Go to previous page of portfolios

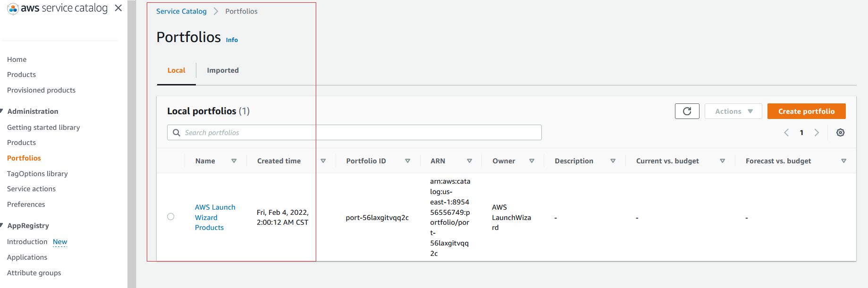click(x=786, y=133)
